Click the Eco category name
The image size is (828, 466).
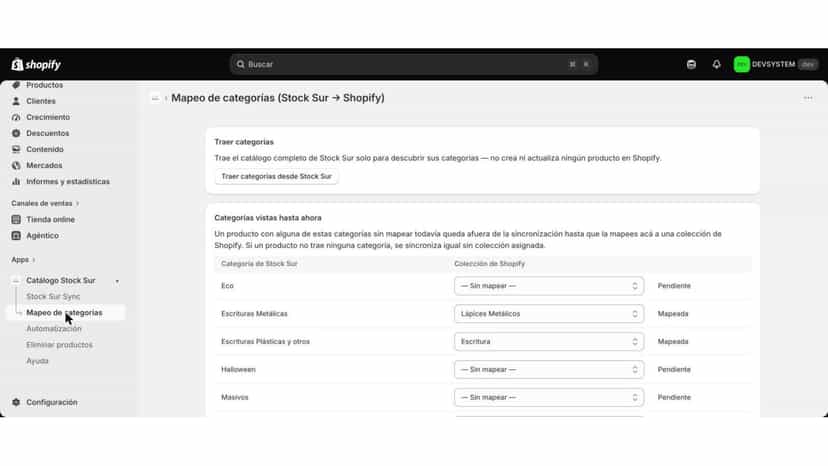click(228, 286)
